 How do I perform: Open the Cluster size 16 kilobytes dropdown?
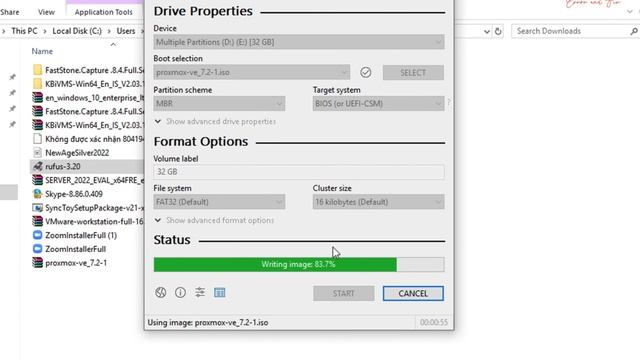click(378, 202)
